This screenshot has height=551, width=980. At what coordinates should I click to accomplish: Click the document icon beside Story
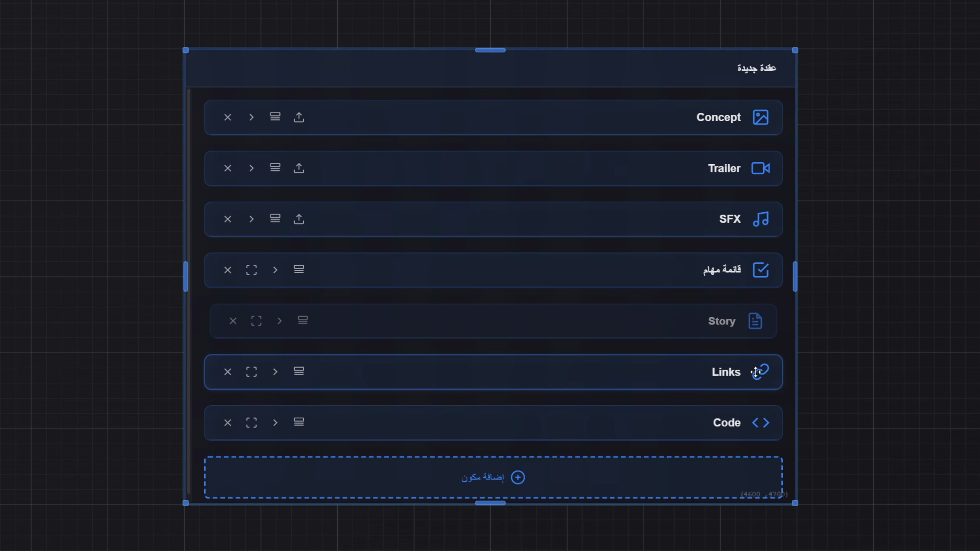(x=754, y=321)
